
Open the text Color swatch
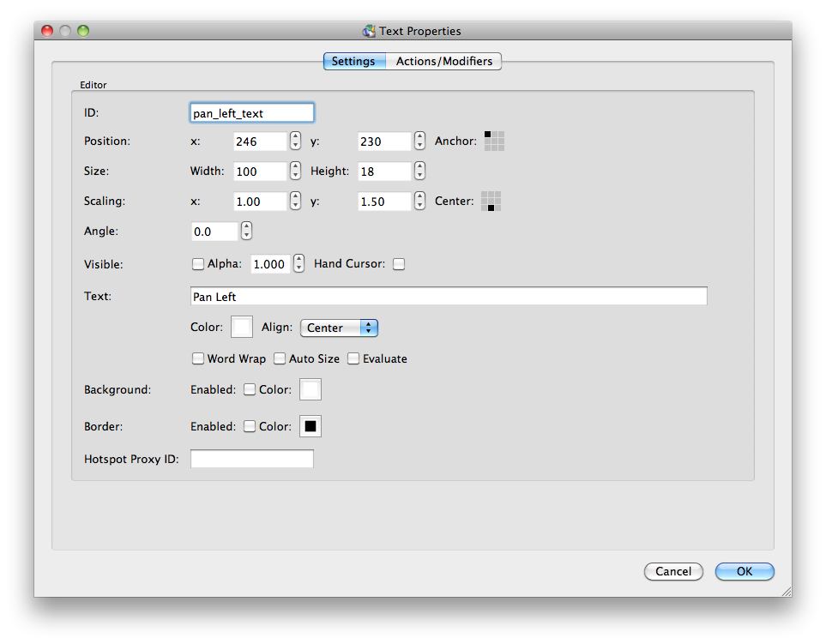[242, 328]
